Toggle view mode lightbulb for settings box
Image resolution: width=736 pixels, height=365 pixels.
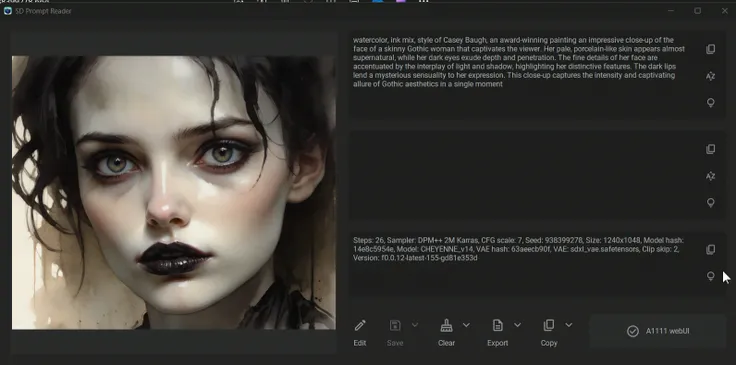pos(711,276)
